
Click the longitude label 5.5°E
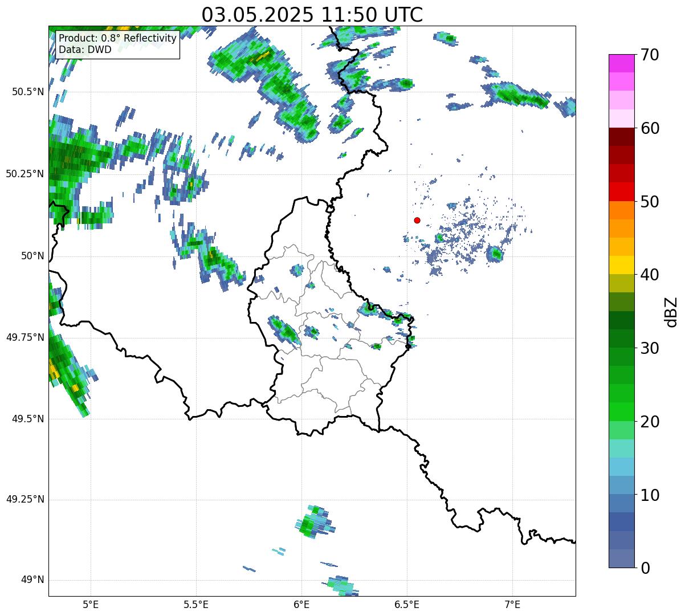[x=196, y=604]
